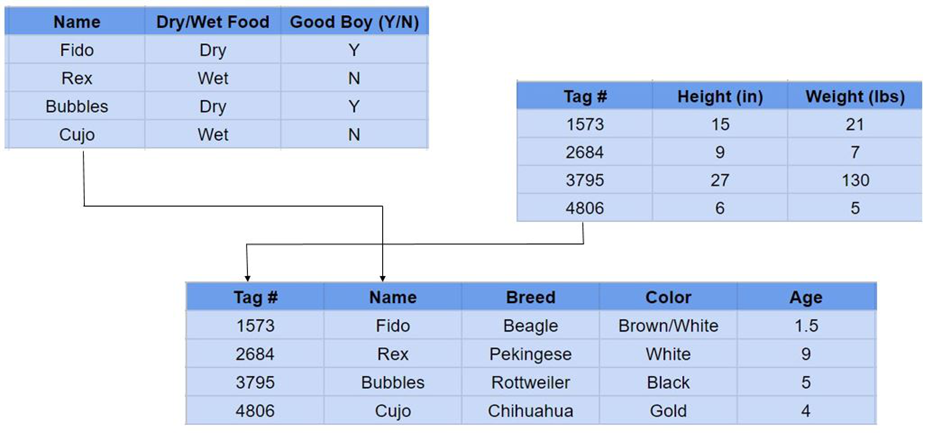Select the 'Dry/Wet Food' header cell
The width and height of the screenshot is (933, 442).
(x=212, y=23)
